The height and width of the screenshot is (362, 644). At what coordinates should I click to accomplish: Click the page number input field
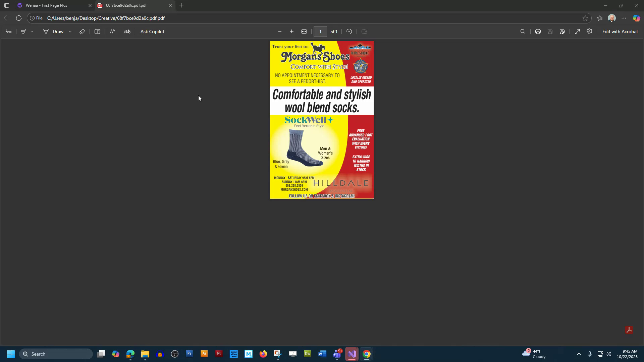click(320, 31)
